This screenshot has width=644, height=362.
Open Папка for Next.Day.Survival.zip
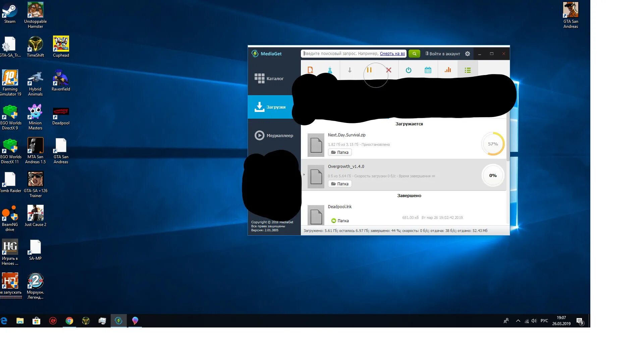point(340,153)
